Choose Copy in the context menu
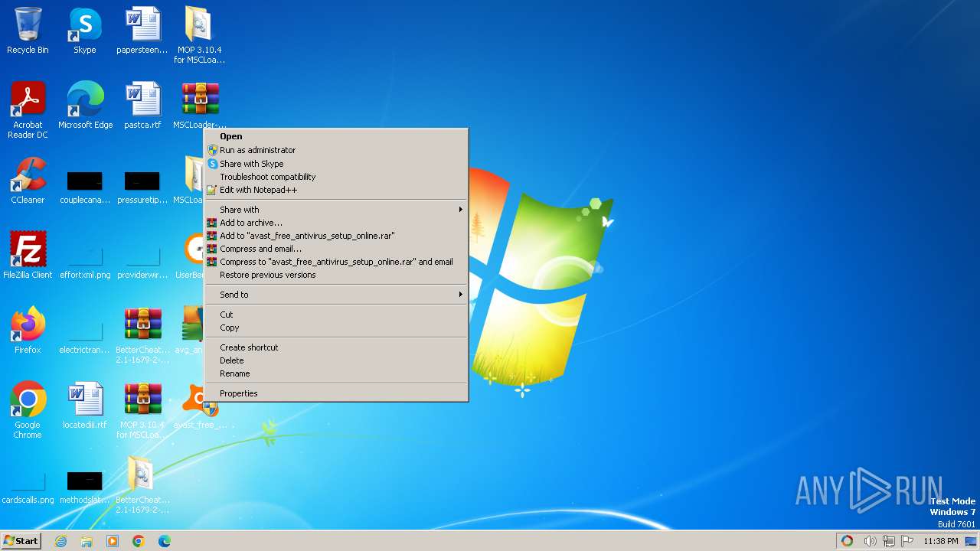 [x=336, y=328]
